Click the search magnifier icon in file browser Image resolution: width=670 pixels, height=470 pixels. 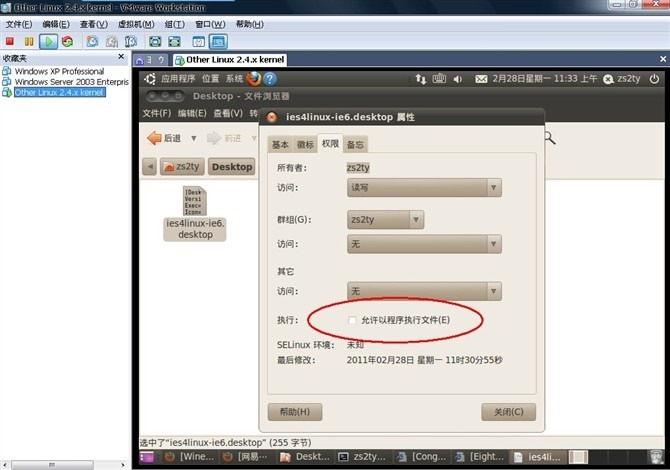pos(550,138)
